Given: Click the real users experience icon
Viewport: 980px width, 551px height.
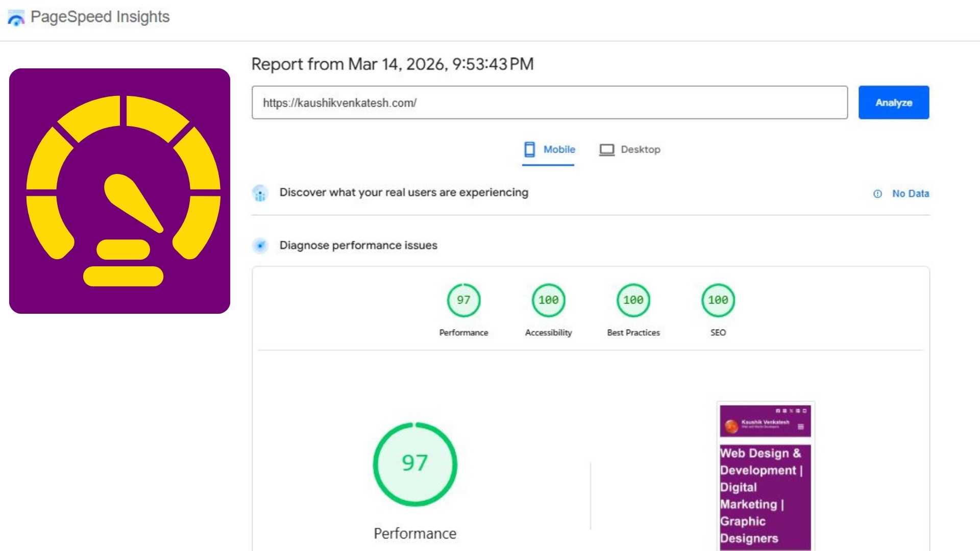Looking at the screenshot, I should [260, 193].
